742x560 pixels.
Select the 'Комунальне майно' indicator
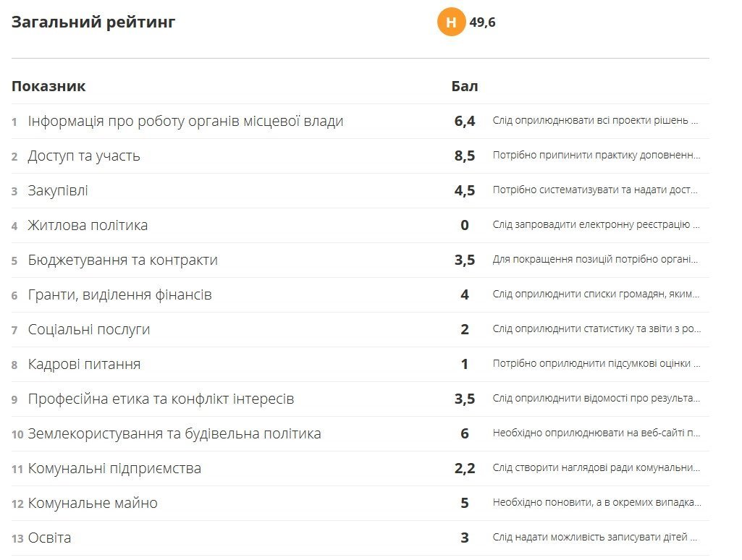93,504
